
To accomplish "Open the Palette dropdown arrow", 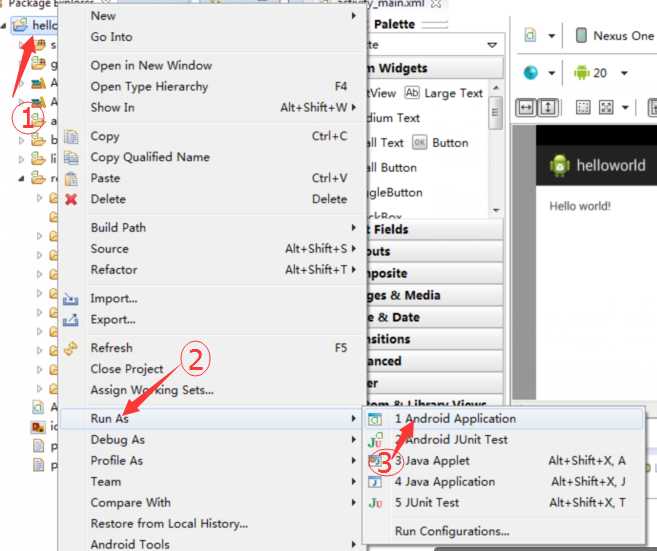I will [x=492, y=45].
